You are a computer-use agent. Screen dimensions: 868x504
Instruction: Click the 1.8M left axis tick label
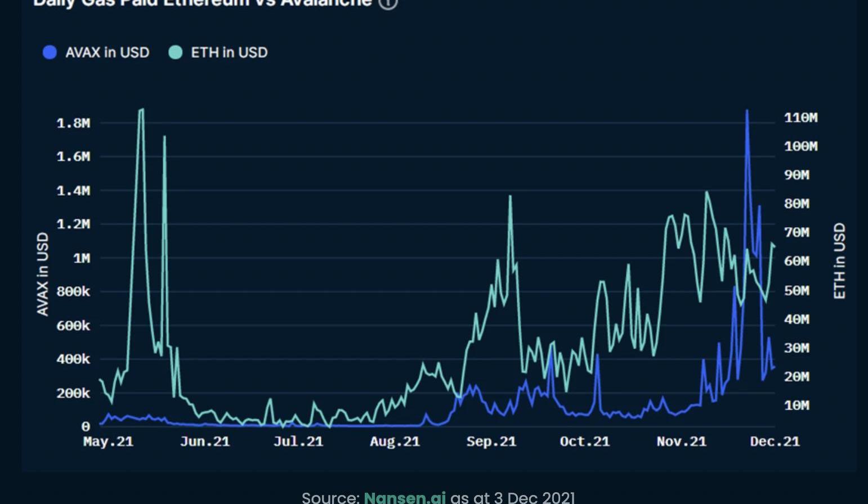[x=73, y=123]
